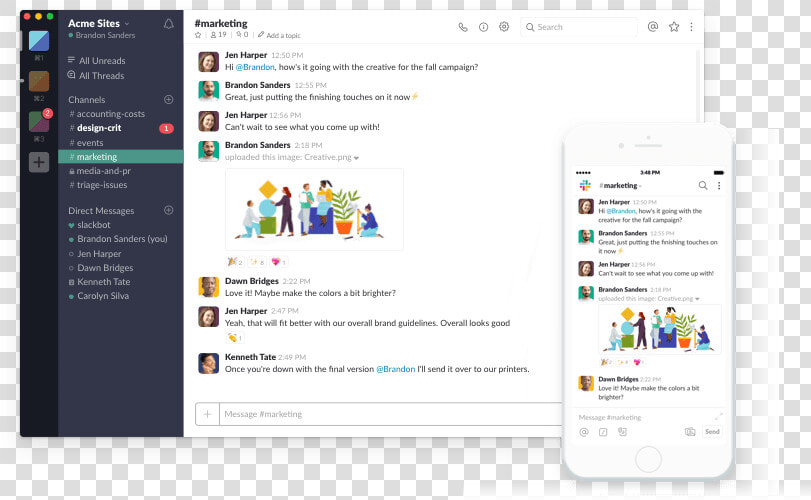Collapse the Creative.png image with its arrow

click(x=356, y=158)
